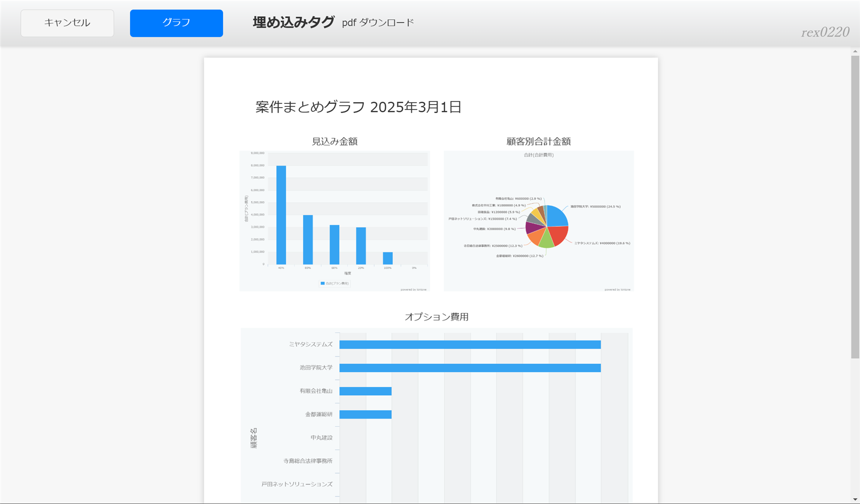Click the scrollbar down arrow
860x504 pixels.
pyautogui.click(x=855, y=499)
